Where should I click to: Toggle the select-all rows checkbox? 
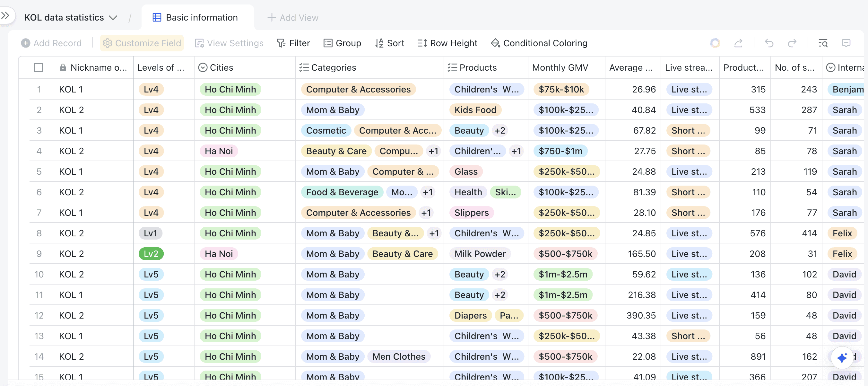[x=39, y=67]
